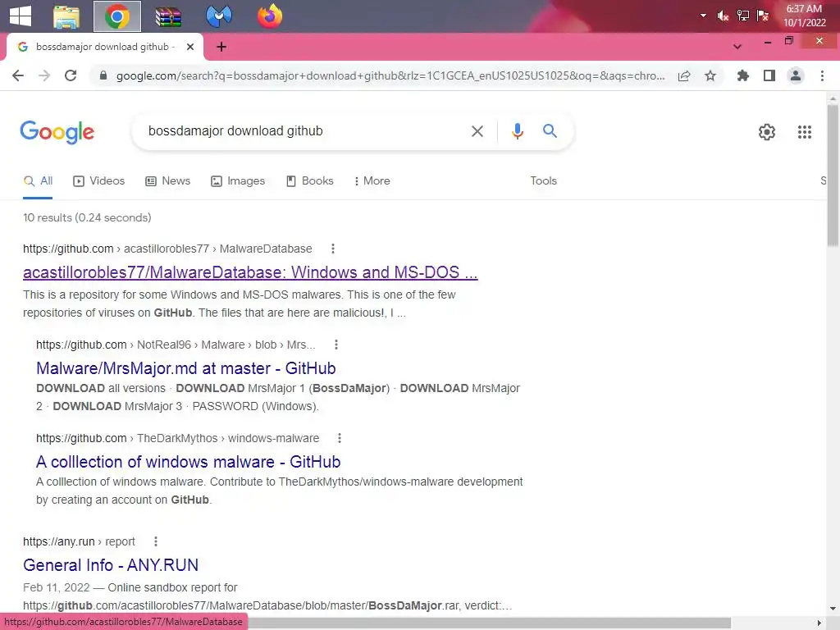
Task: Switch to Videos results tab
Action: [x=99, y=181]
